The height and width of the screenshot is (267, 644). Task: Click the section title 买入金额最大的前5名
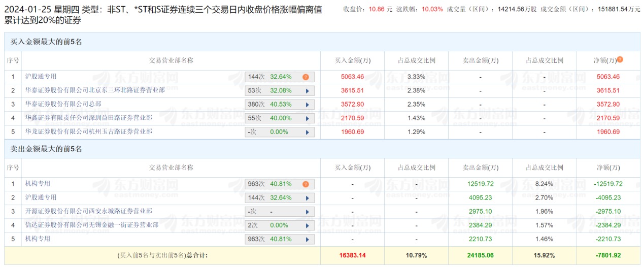click(x=46, y=42)
